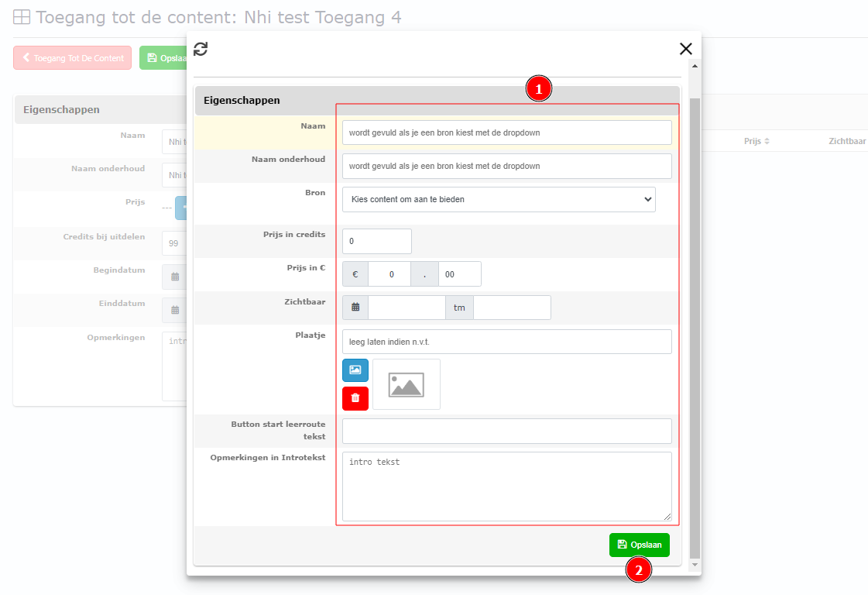Screen dimensions: 868x595
Task: Click the Naam onderhoud input field
Action: [506, 166]
